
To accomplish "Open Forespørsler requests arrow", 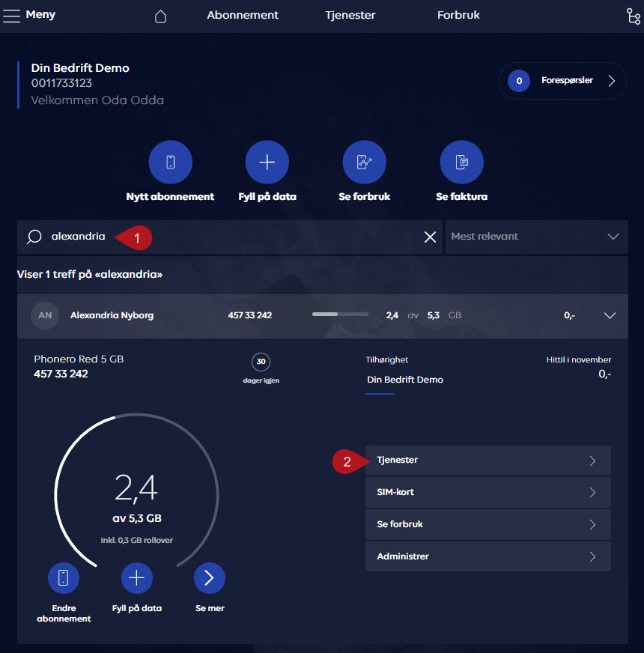I will click(x=612, y=81).
